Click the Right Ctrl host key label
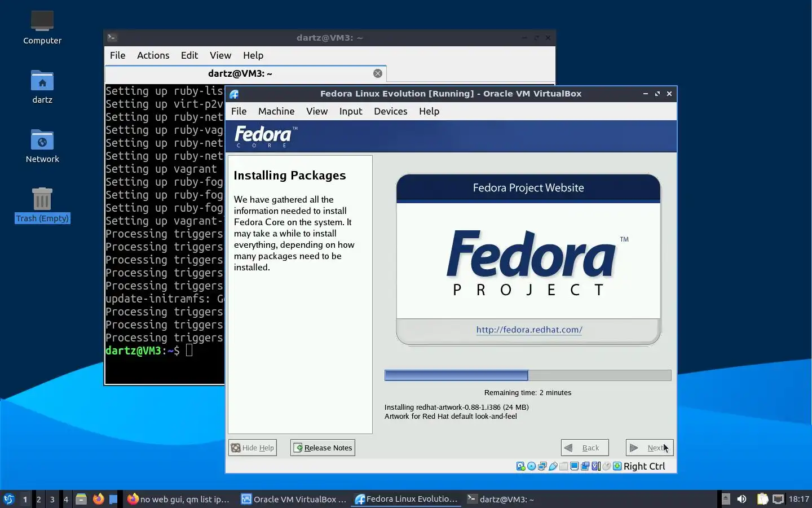 [645, 466]
